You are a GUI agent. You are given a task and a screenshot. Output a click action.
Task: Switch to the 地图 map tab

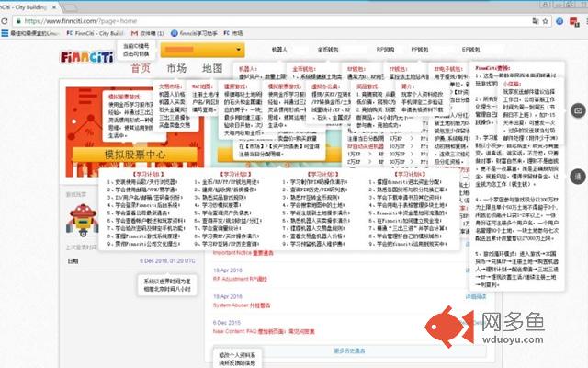[x=212, y=68]
